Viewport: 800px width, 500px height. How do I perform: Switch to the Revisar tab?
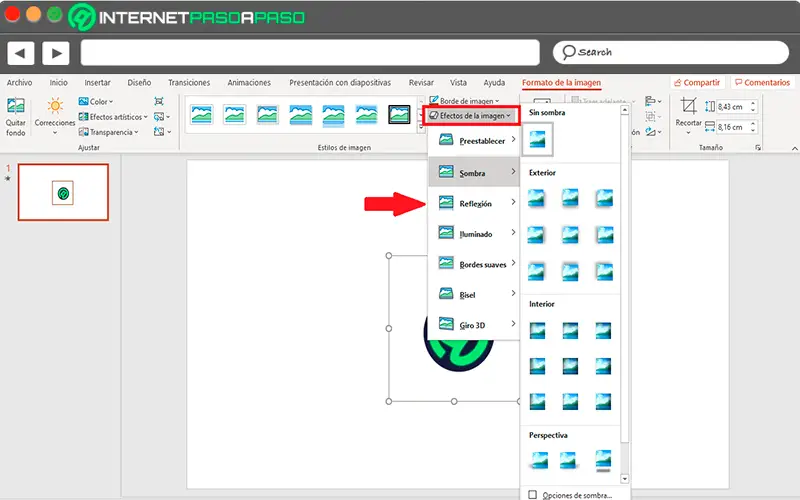point(421,83)
